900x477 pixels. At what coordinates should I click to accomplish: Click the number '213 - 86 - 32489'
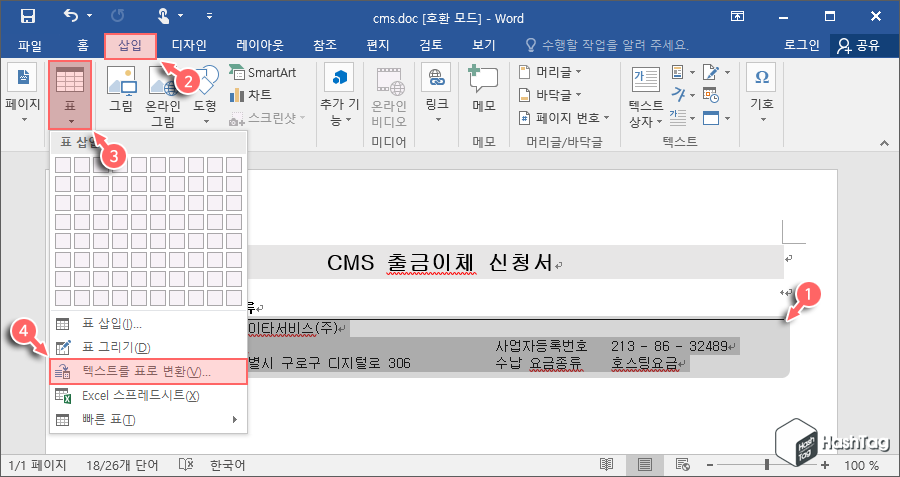point(669,346)
